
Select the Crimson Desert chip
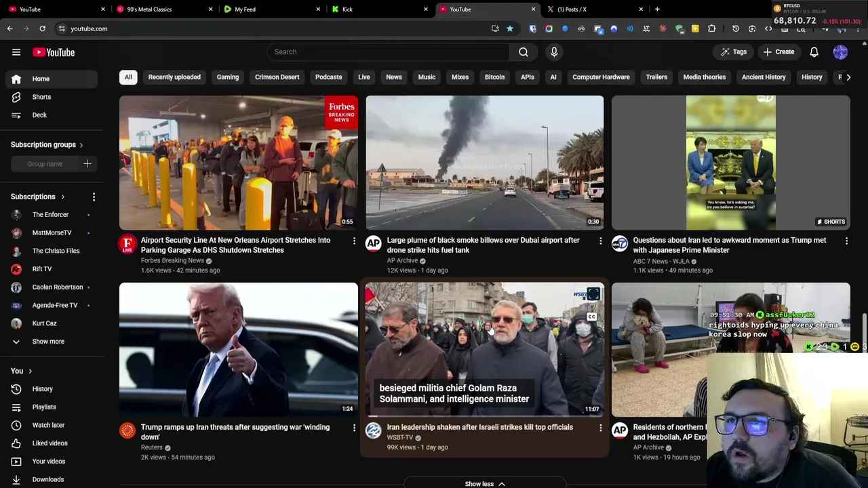click(x=277, y=77)
